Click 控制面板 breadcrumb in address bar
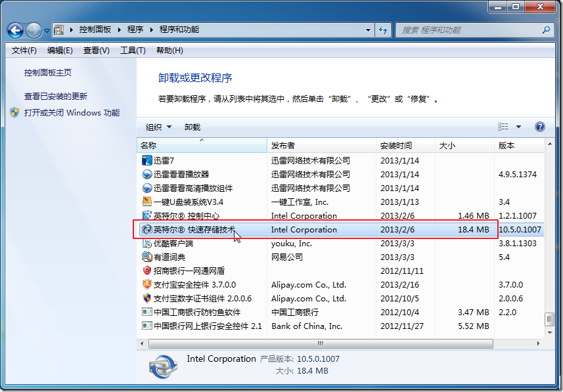563x392 pixels. [95, 30]
